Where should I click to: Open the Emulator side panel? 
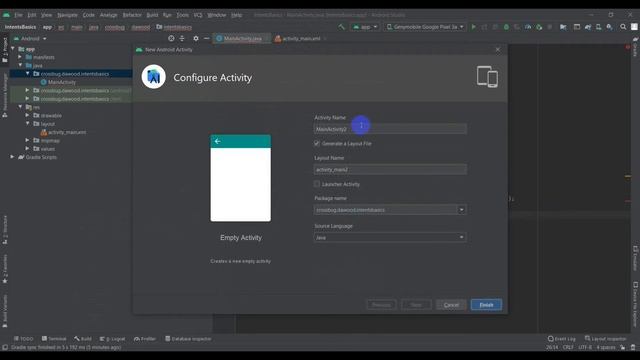[635, 258]
